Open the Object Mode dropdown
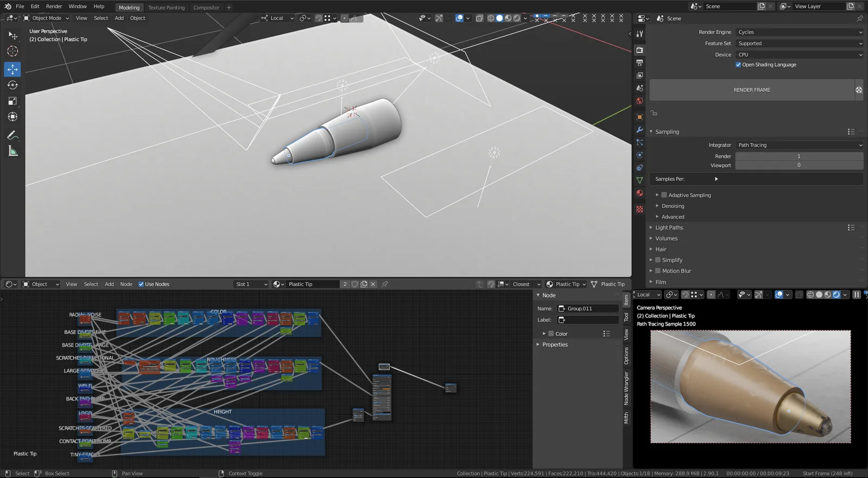868x478 pixels. [x=46, y=18]
